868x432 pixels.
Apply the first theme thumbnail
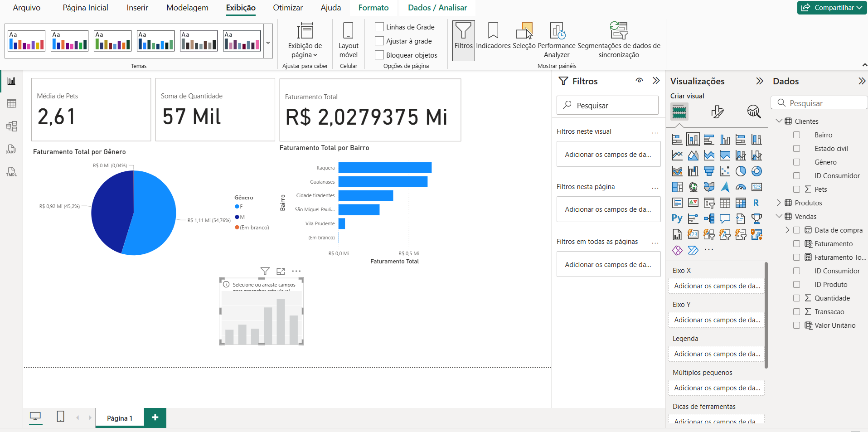tap(27, 41)
